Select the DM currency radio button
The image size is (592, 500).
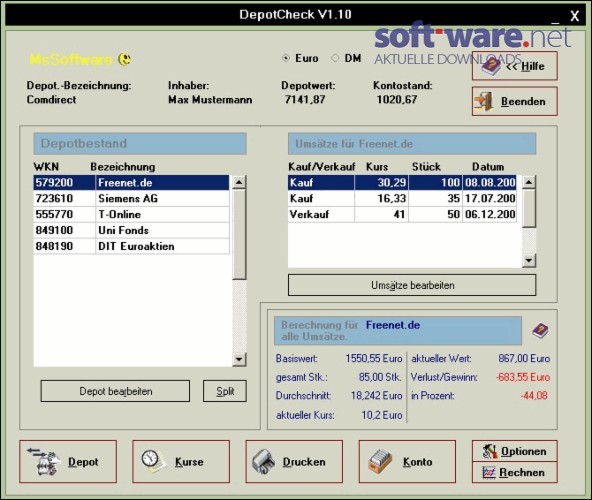pyautogui.click(x=335, y=58)
